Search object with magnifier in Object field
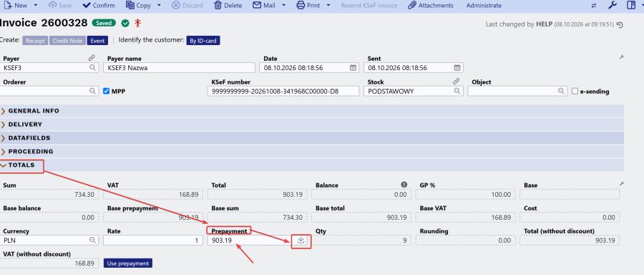 tap(561, 91)
